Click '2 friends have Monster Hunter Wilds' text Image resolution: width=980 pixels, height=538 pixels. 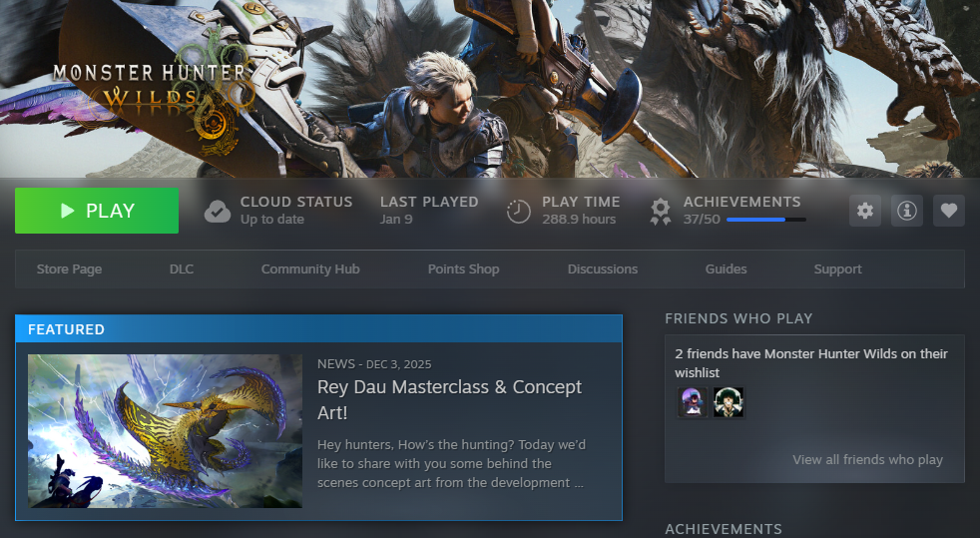coord(811,363)
